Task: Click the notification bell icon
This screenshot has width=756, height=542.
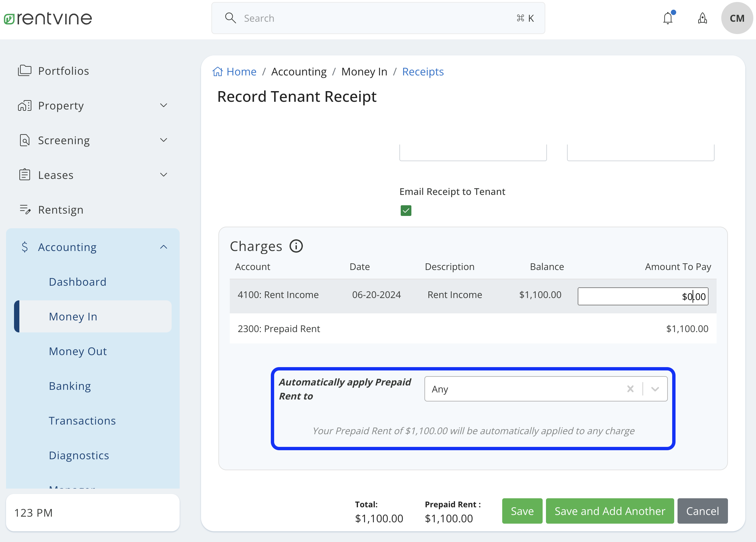Action: tap(668, 18)
